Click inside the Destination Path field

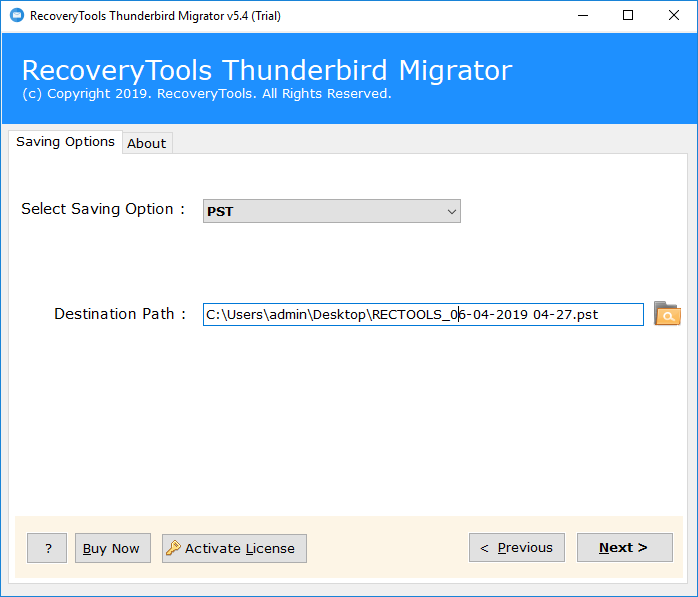[423, 314]
